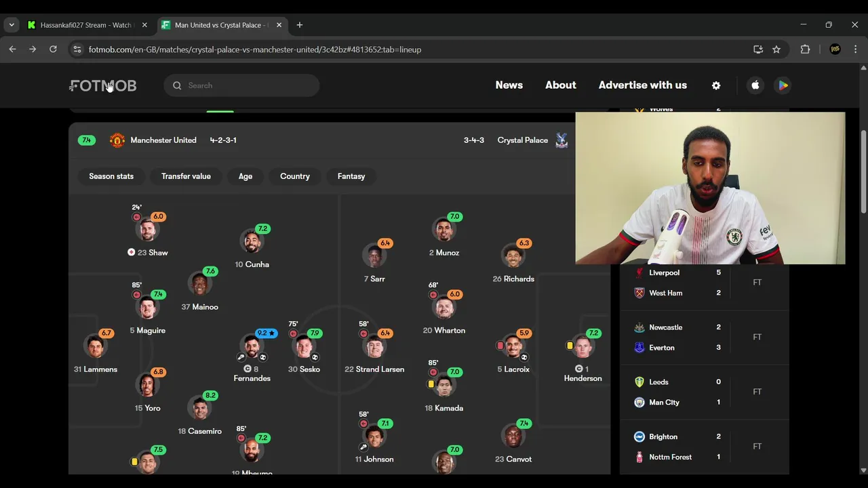
Task: Click Maguire's 7.4 rating badge
Action: point(158,295)
